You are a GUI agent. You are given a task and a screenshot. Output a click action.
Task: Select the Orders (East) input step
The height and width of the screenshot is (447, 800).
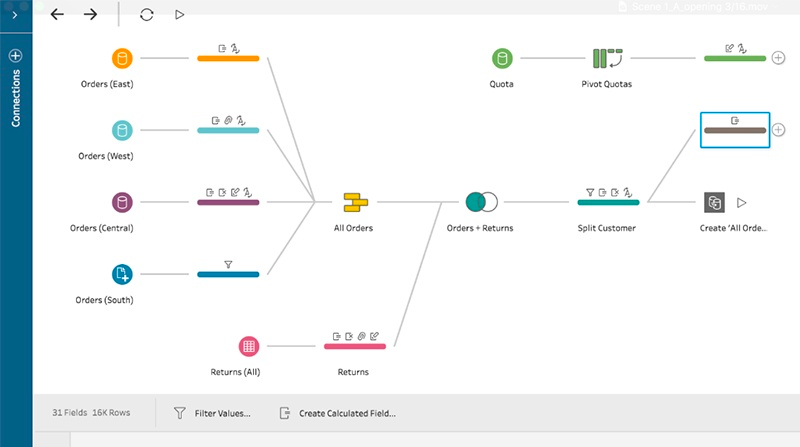click(122, 59)
